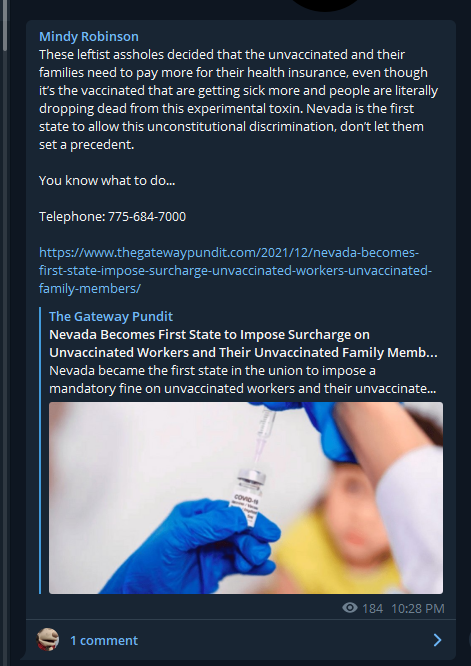Click the partially visible round button at the right edge
This screenshot has height=666, width=471.
[x=468, y=640]
